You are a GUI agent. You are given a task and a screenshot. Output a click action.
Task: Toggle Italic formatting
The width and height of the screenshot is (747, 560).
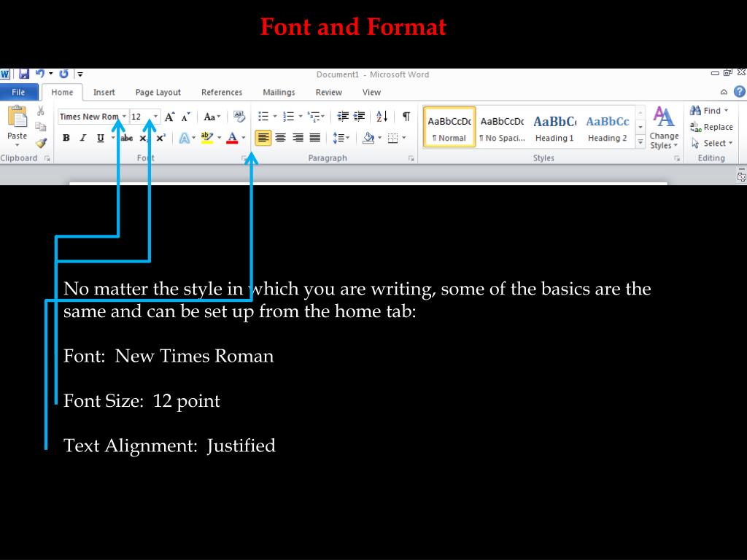pos(83,138)
